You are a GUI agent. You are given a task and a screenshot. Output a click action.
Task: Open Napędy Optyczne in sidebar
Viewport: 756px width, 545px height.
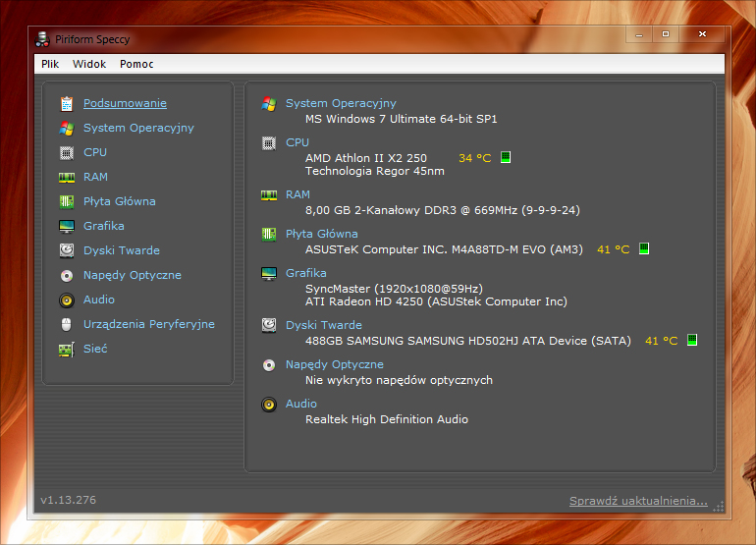[x=133, y=275]
